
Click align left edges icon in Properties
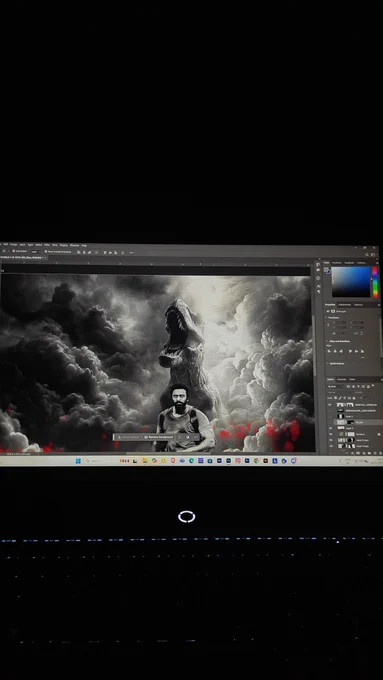coord(329,351)
